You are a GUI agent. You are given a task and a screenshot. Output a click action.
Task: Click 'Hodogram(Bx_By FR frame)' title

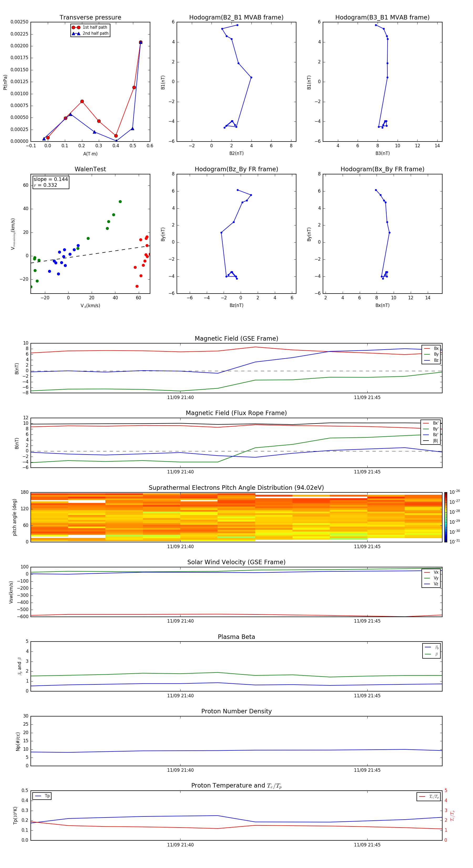tap(382, 169)
